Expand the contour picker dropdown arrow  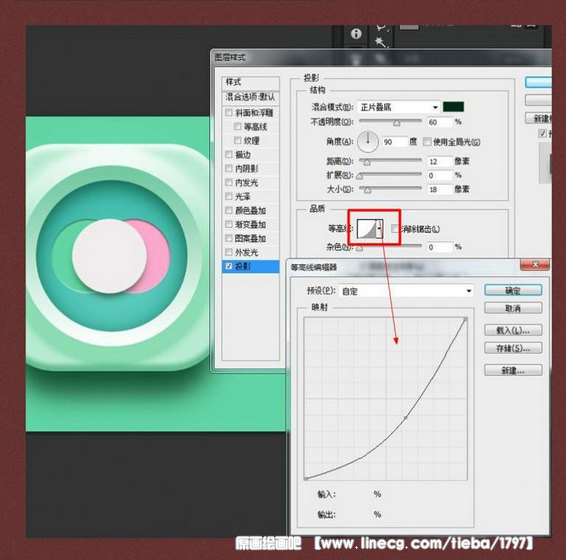click(379, 229)
